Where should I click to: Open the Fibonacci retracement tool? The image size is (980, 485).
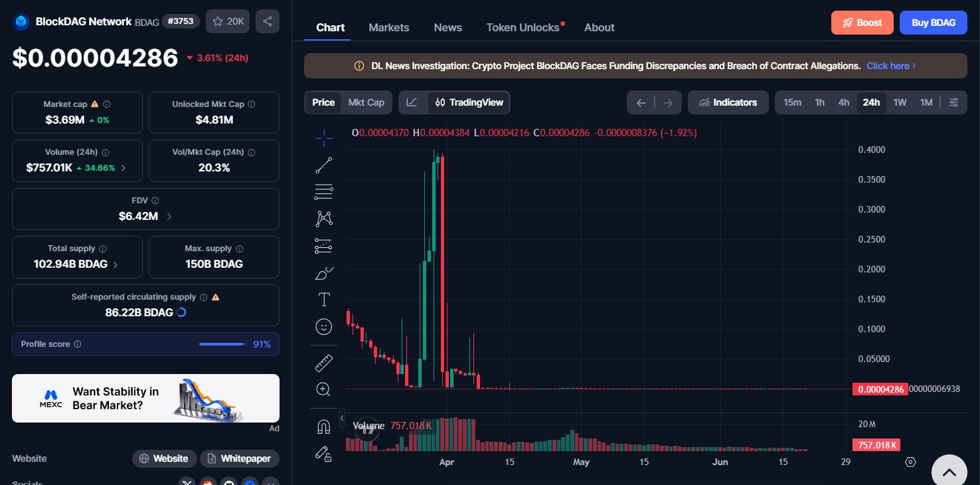[324, 192]
